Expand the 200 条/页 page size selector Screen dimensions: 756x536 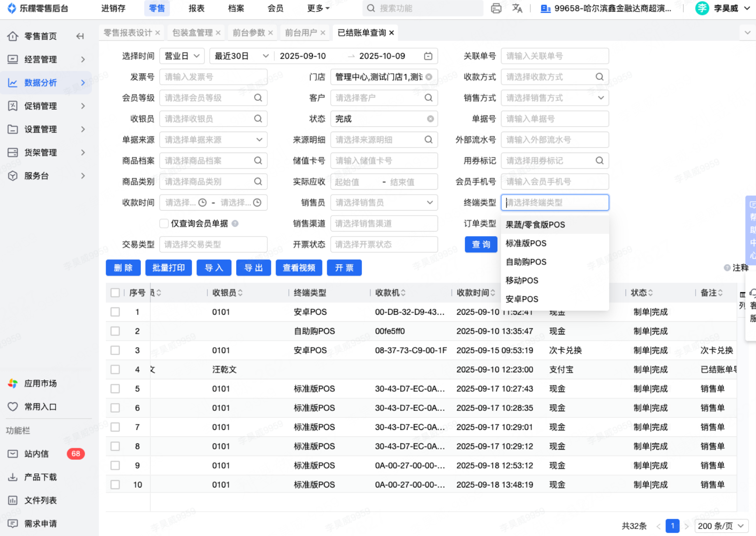[721, 526]
